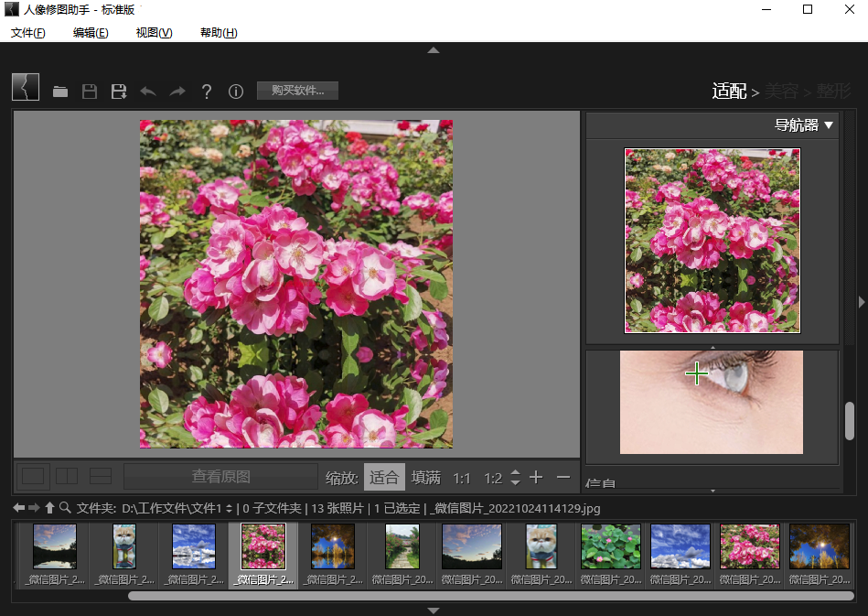Click the zoom out minus icon
The height and width of the screenshot is (616, 868).
[563, 477]
